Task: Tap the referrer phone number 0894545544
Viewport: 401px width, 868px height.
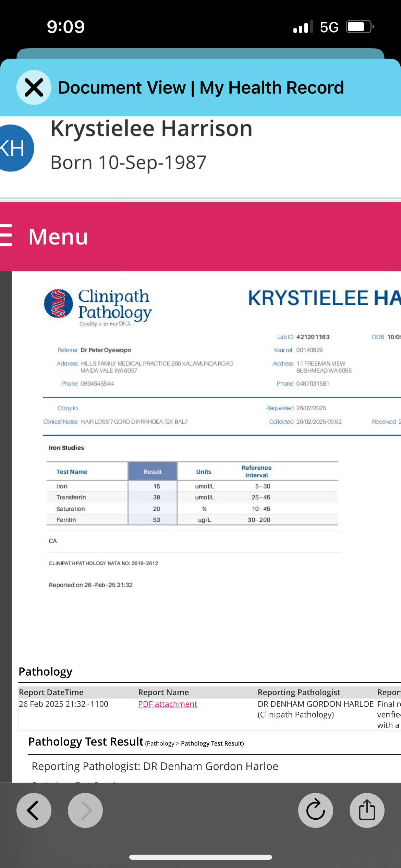Action: (x=97, y=384)
